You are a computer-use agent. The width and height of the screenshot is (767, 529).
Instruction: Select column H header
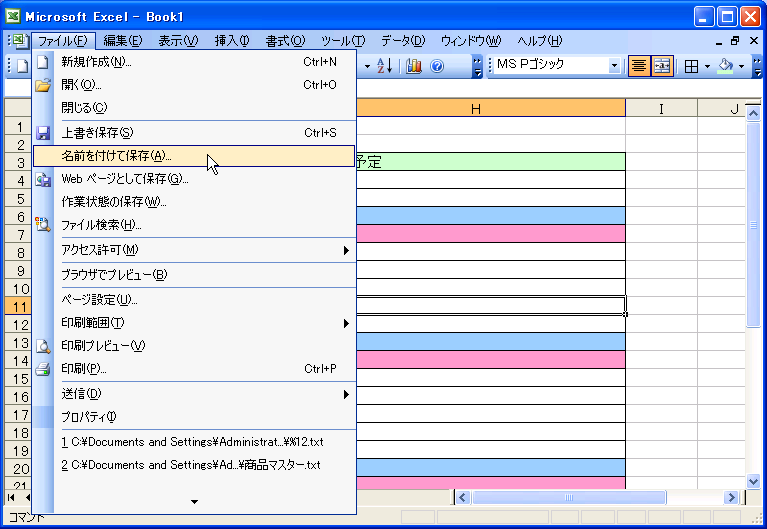pos(491,108)
